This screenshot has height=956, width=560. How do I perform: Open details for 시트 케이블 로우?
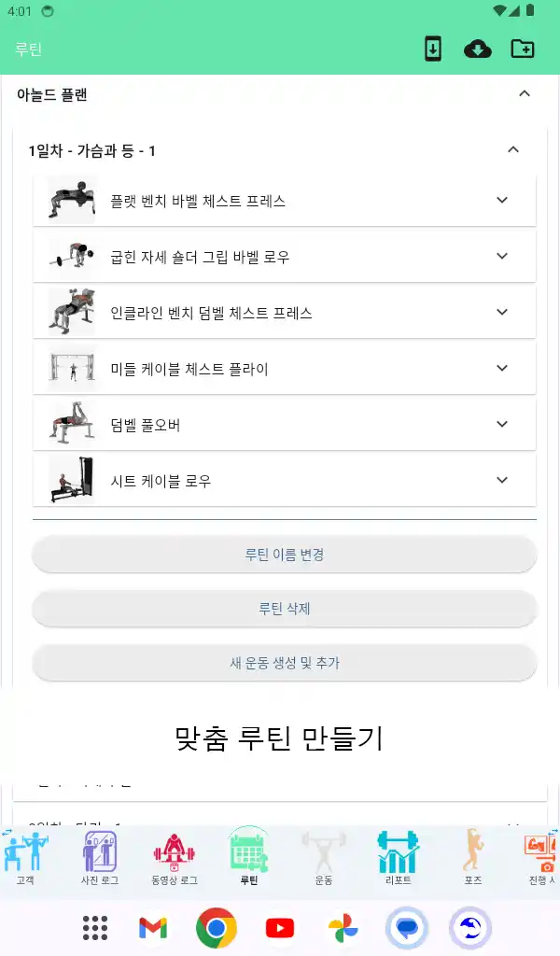pyautogui.click(x=502, y=480)
